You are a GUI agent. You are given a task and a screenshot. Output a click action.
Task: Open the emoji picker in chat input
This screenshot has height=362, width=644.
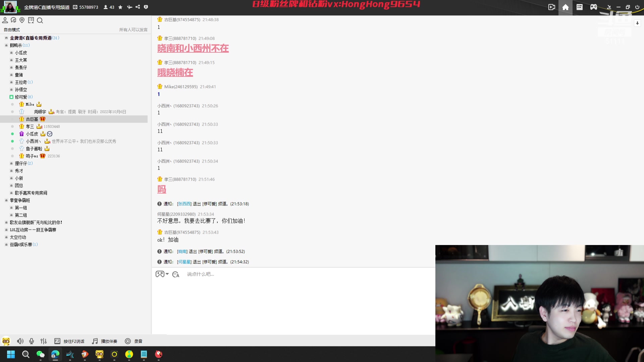tap(176, 275)
